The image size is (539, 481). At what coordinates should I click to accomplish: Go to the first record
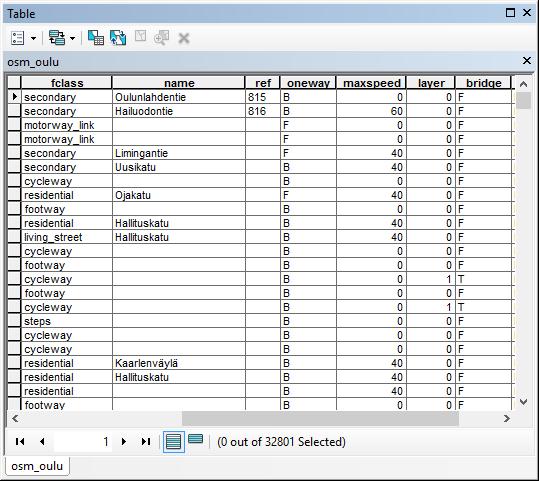click(20, 441)
